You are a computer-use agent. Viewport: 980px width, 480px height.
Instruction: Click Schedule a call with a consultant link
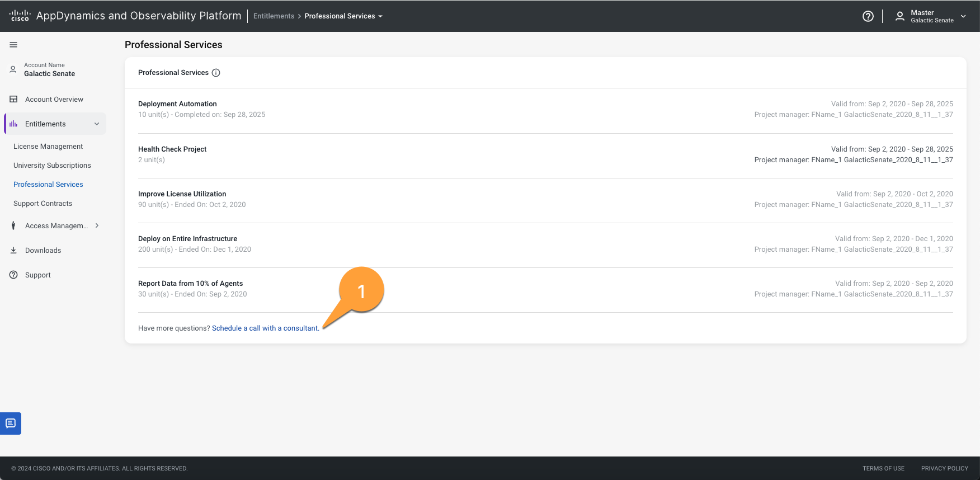(x=265, y=328)
